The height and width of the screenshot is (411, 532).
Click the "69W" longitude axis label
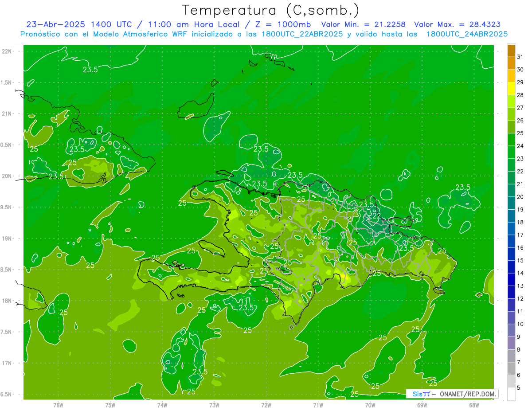422,405
